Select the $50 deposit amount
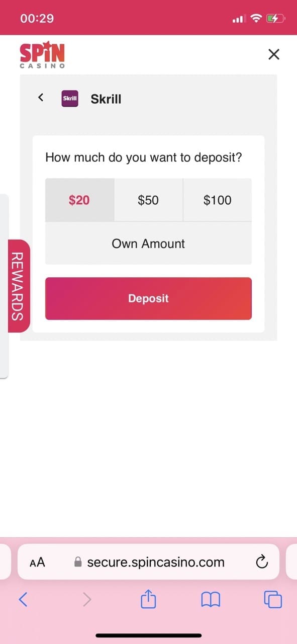The image size is (297, 644). click(148, 200)
